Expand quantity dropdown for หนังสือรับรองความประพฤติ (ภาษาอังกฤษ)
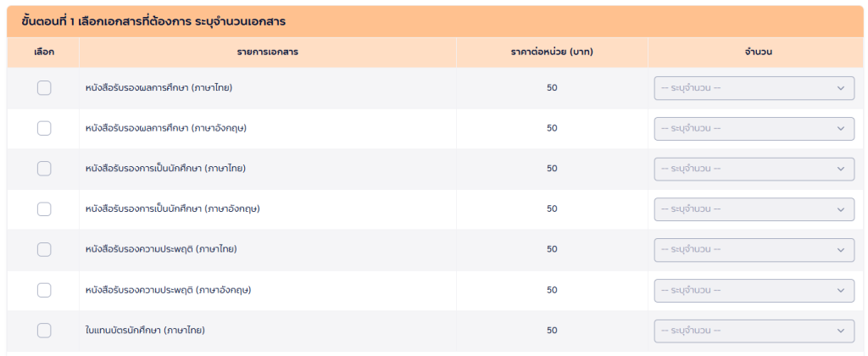 coord(754,291)
